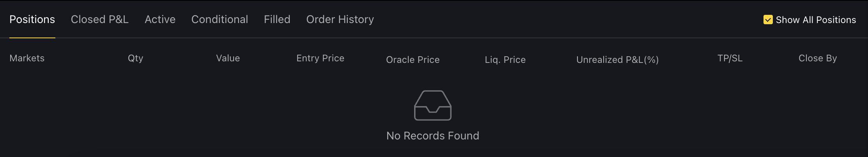868x157 pixels.
Task: Click the empty inbox tray icon
Action: tap(432, 105)
